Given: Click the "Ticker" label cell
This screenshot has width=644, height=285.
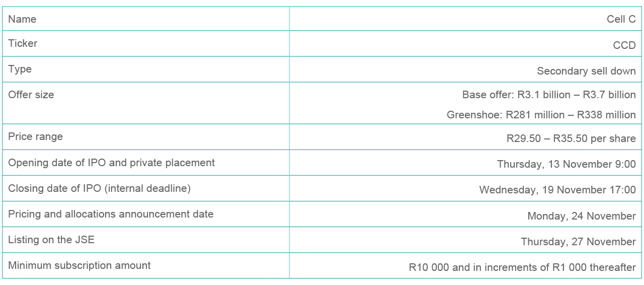Looking at the screenshot, I should [x=23, y=43].
